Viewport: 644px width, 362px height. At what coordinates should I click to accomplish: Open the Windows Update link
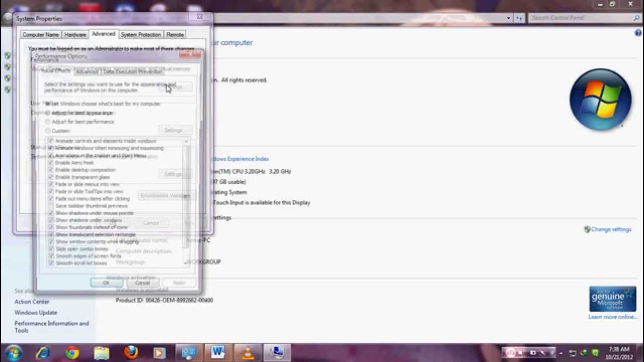(x=36, y=313)
